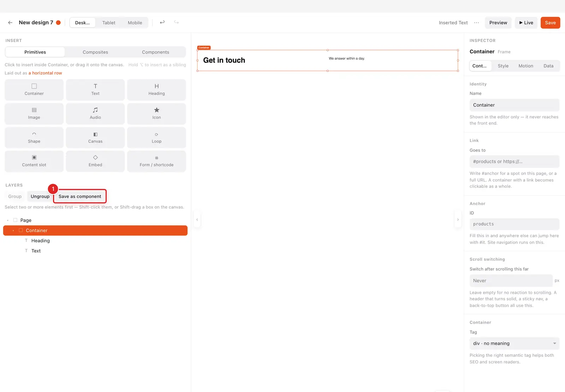Open the Tag dropdown showing div · no meaning

[514, 343]
